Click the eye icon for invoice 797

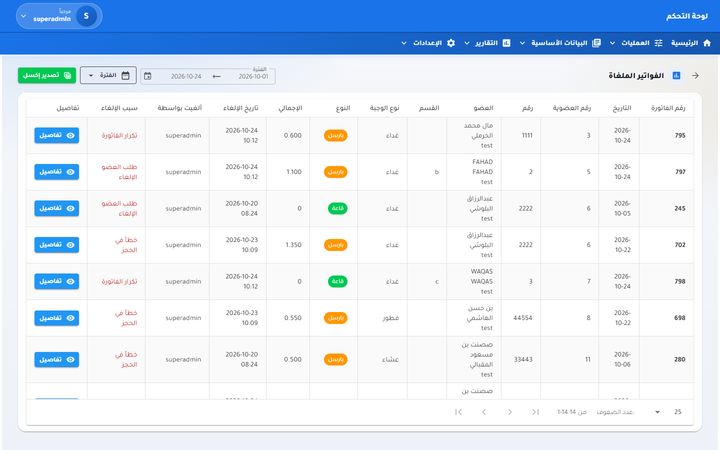[71, 172]
